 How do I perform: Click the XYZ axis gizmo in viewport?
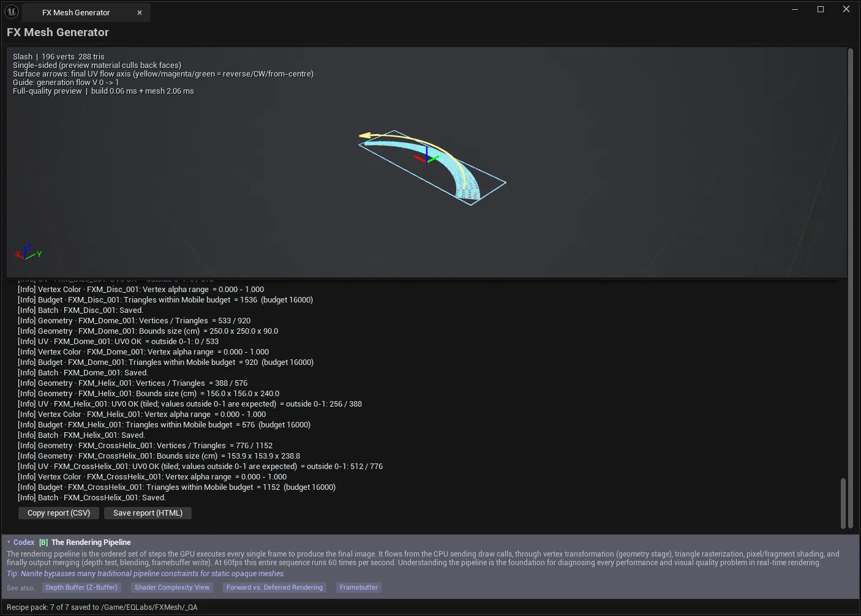point(28,252)
